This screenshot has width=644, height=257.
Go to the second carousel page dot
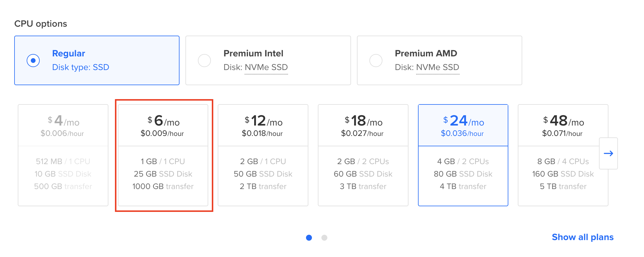pos(324,238)
